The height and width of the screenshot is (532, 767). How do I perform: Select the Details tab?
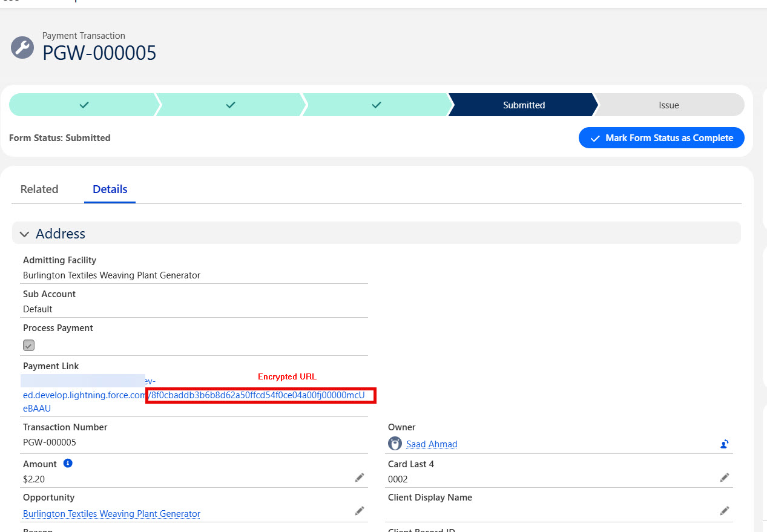(110, 189)
